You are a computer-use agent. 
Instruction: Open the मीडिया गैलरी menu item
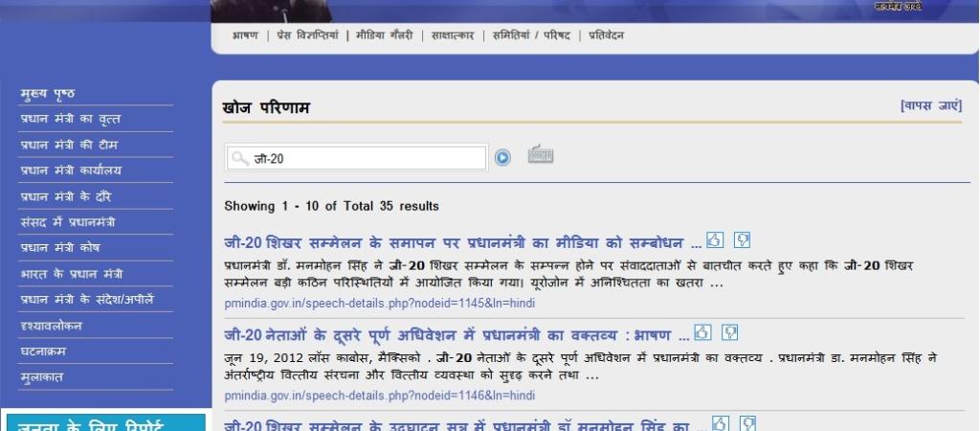(x=385, y=35)
